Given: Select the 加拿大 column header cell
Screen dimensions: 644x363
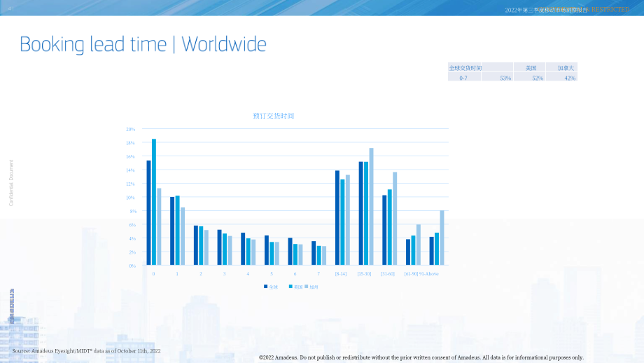Looking at the screenshot, I should [561, 67].
